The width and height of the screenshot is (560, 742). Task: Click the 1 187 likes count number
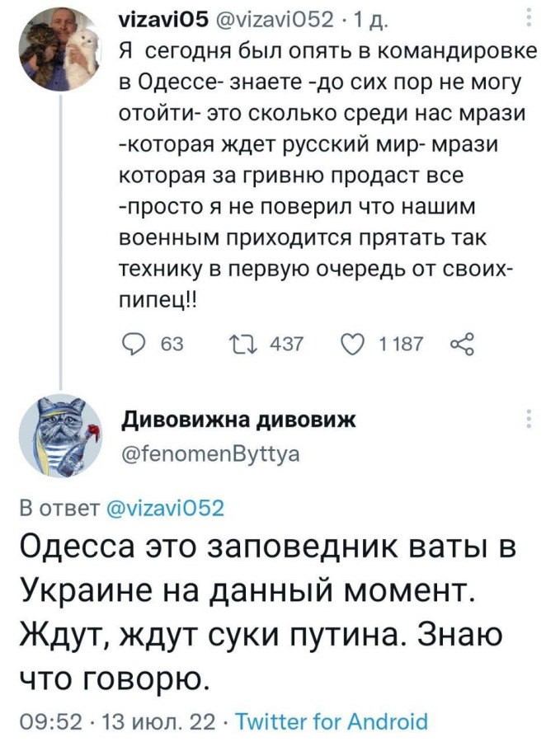[401, 344]
